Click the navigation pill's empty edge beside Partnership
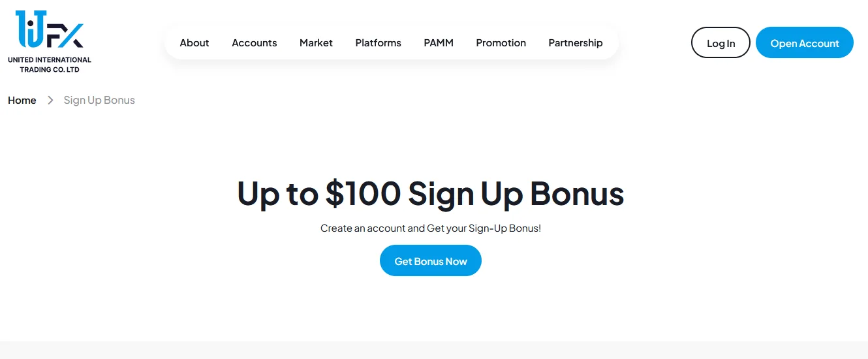 coord(612,43)
